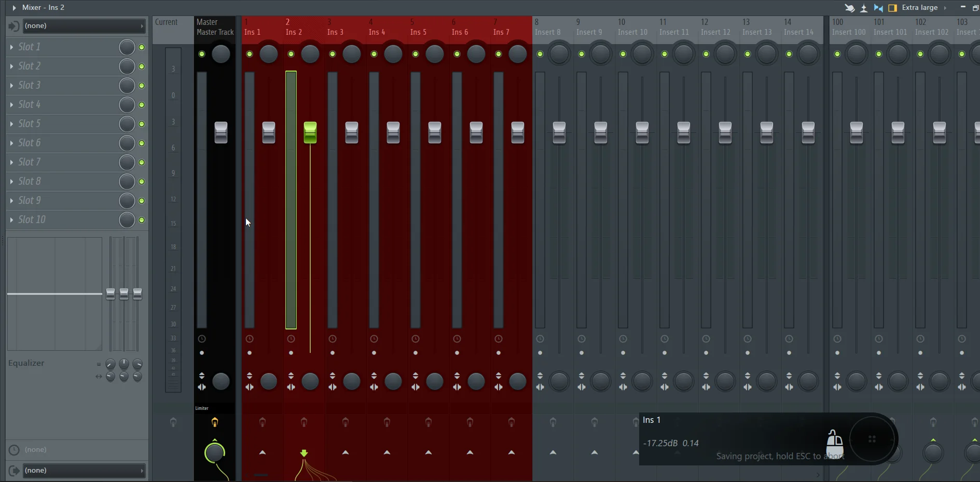Toggle the Slot 1 enable LED
This screenshot has height=482, width=980.
pos(142,47)
